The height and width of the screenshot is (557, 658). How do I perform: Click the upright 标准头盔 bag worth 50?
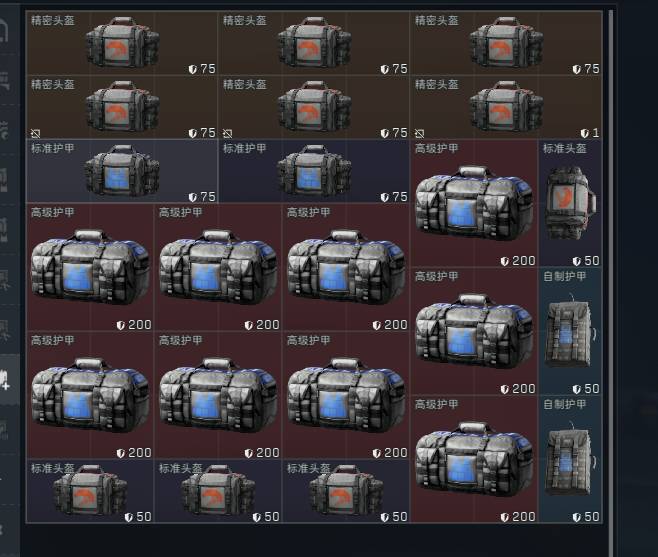570,204
